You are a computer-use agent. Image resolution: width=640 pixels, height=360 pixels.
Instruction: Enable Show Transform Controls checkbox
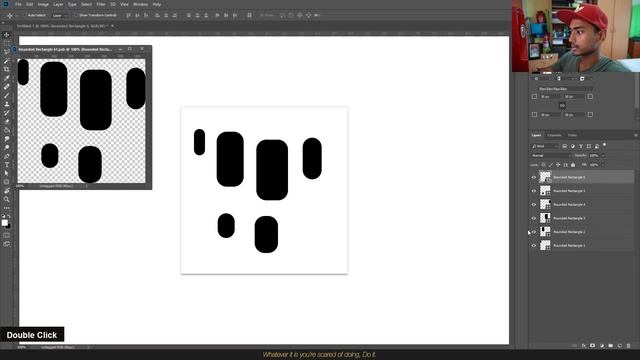(x=76, y=15)
